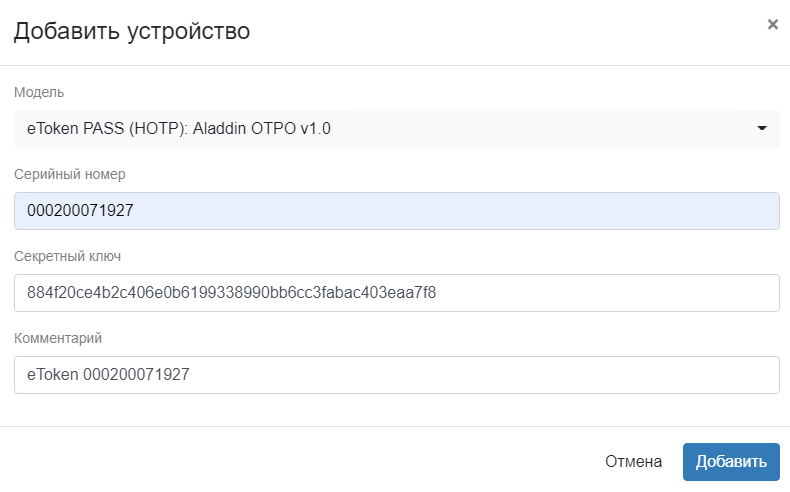Open the Модель dropdown list
Screen dimensions: 790x492
coord(396,129)
